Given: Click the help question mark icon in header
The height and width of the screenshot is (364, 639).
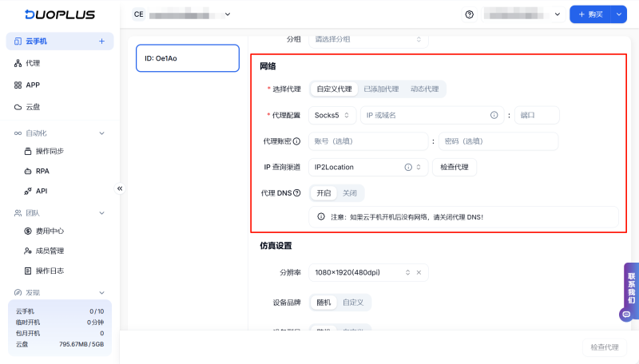Looking at the screenshot, I should pyautogui.click(x=469, y=14).
